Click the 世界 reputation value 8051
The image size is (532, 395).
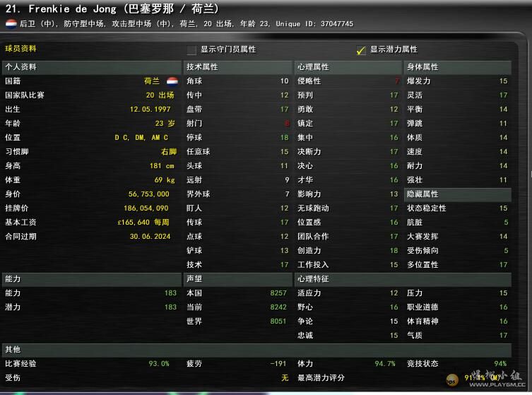[278, 321]
